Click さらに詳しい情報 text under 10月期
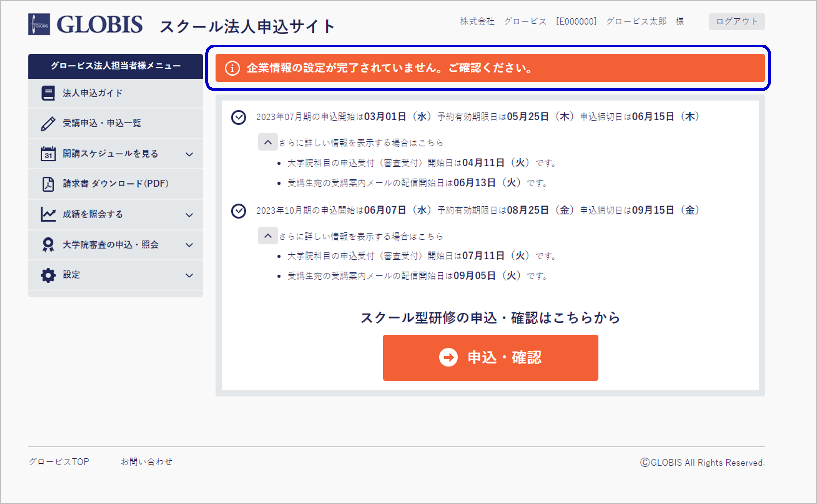This screenshot has height=504, width=817. 361,237
